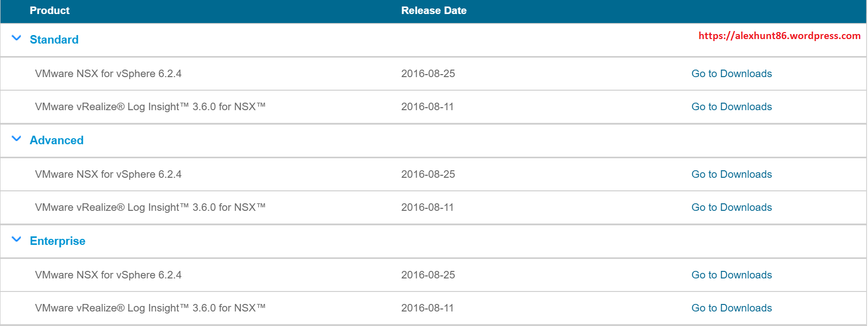The height and width of the screenshot is (326, 868).
Task: Collapse the Enterprise section chevron
Action: point(17,239)
